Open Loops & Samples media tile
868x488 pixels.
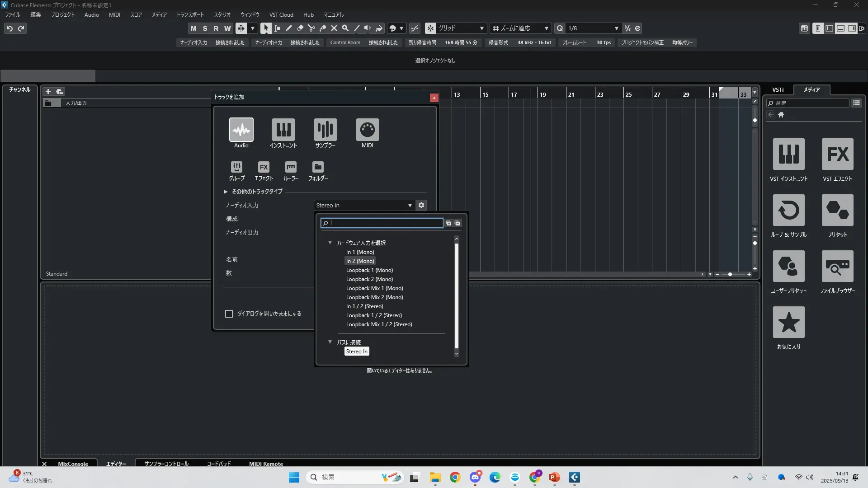coord(788,210)
